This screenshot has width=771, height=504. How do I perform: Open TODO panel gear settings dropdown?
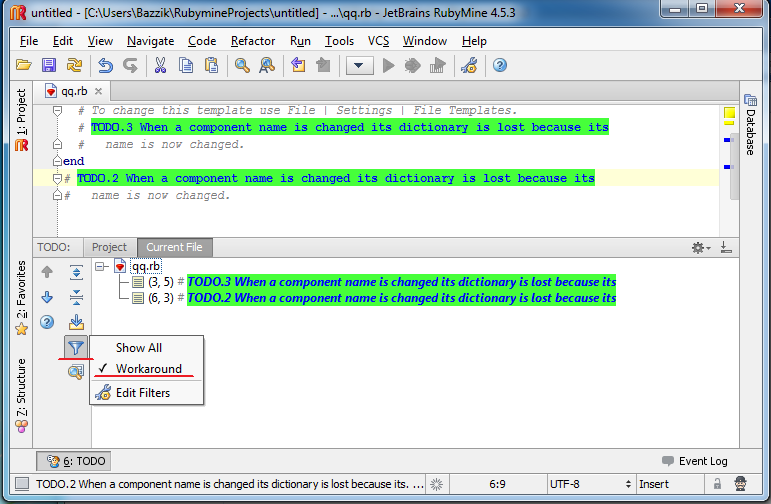coord(701,248)
